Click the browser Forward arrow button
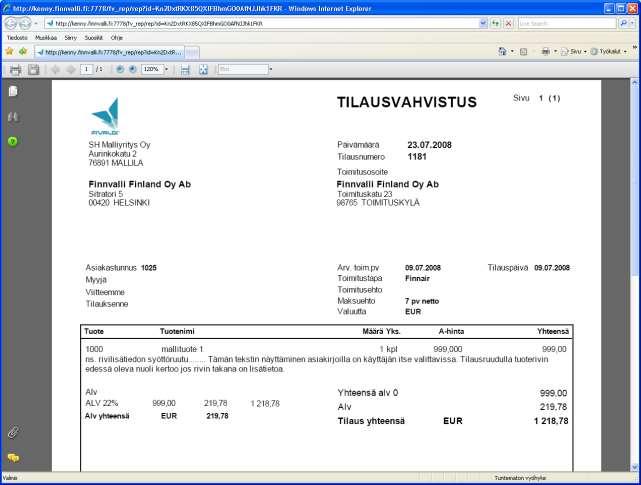The width and height of the screenshot is (641, 485). click(x=25, y=24)
